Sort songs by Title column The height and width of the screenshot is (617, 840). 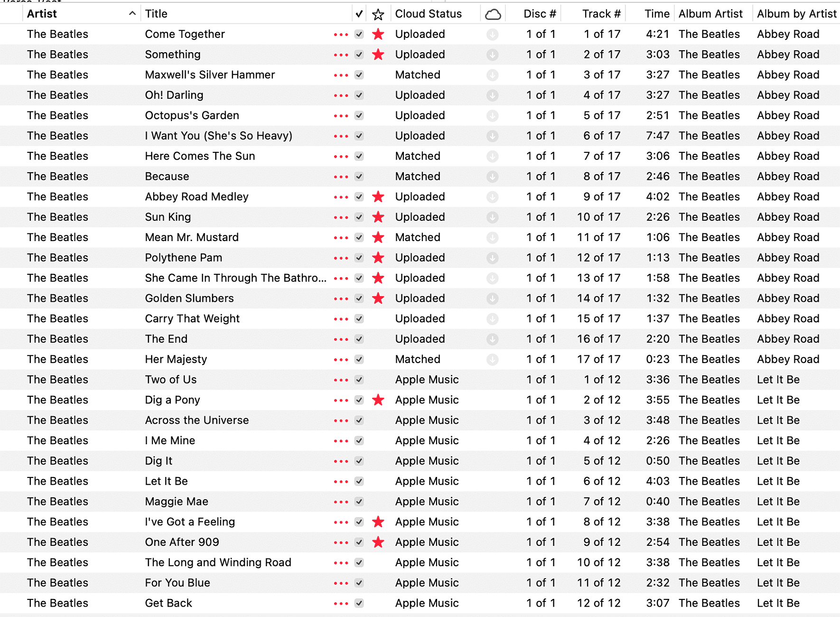click(156, 14)
